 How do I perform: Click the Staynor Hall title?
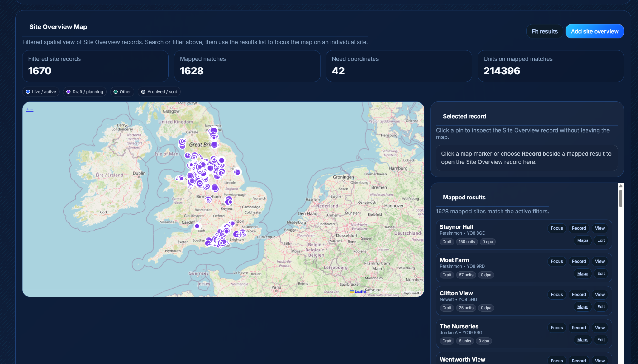pos(456,227)
